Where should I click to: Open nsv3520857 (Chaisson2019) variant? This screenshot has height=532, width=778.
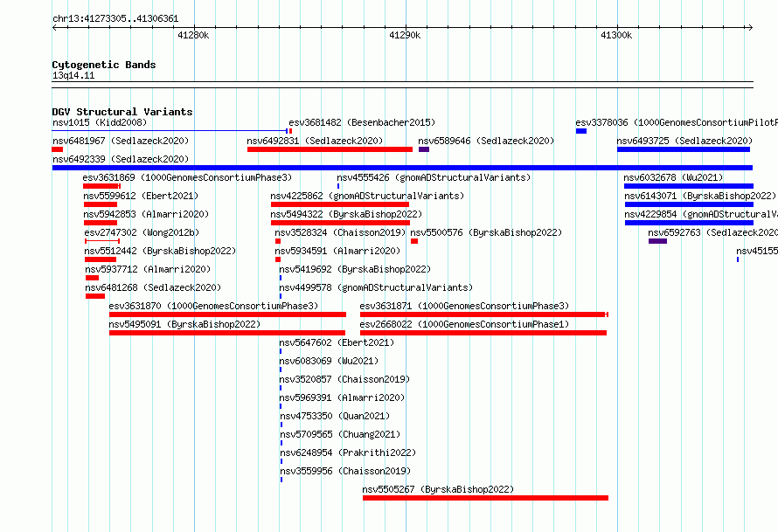click(x=344, y=379)
